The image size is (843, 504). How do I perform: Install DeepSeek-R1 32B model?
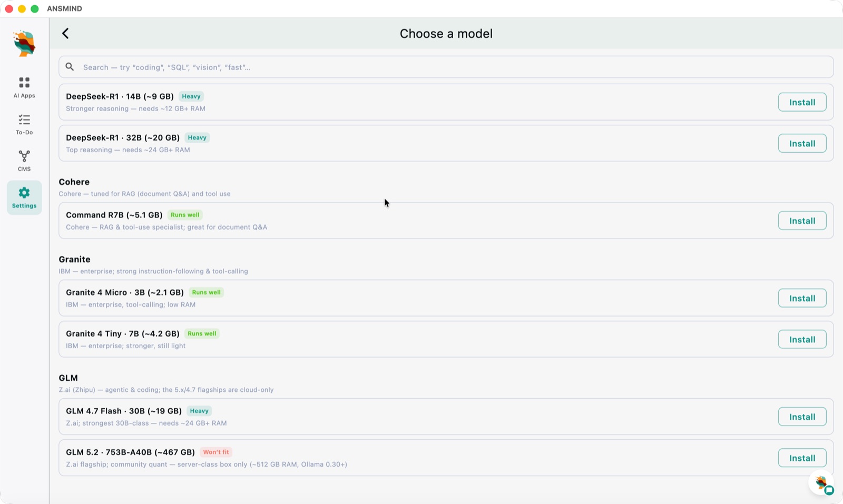802,143
